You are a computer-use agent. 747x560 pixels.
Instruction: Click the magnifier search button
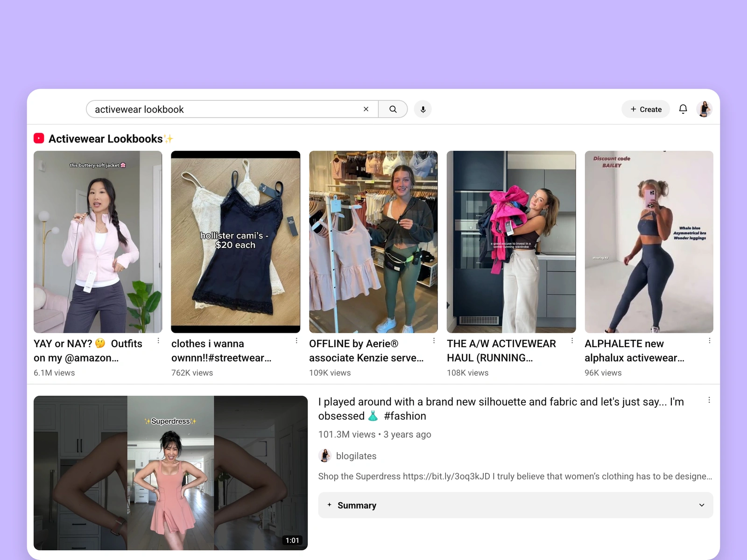[393, 109]
